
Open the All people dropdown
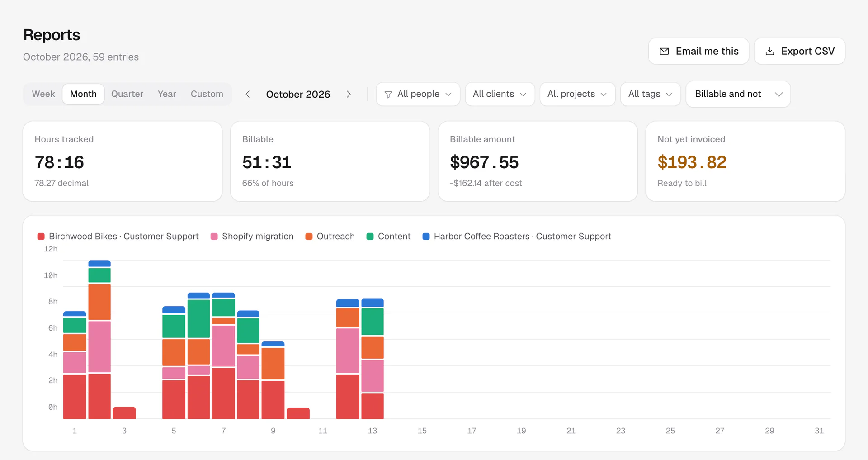click(418, 94)
